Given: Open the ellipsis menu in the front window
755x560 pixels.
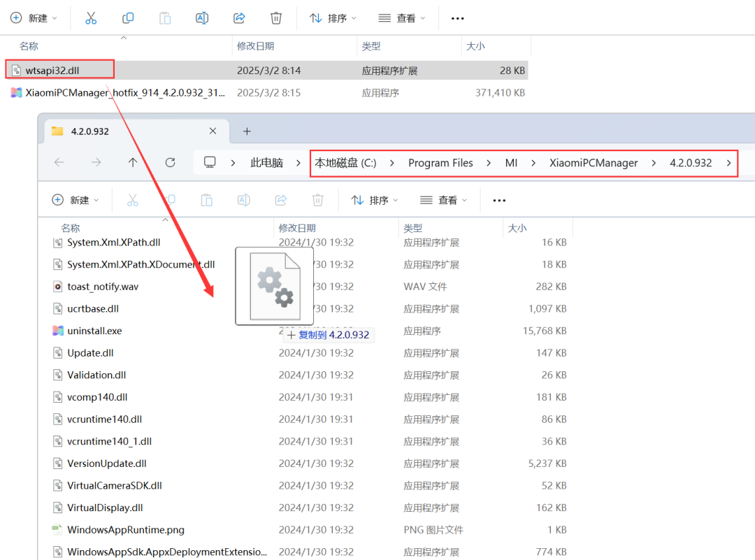Looking at the screenshot, I should [499, 200].
